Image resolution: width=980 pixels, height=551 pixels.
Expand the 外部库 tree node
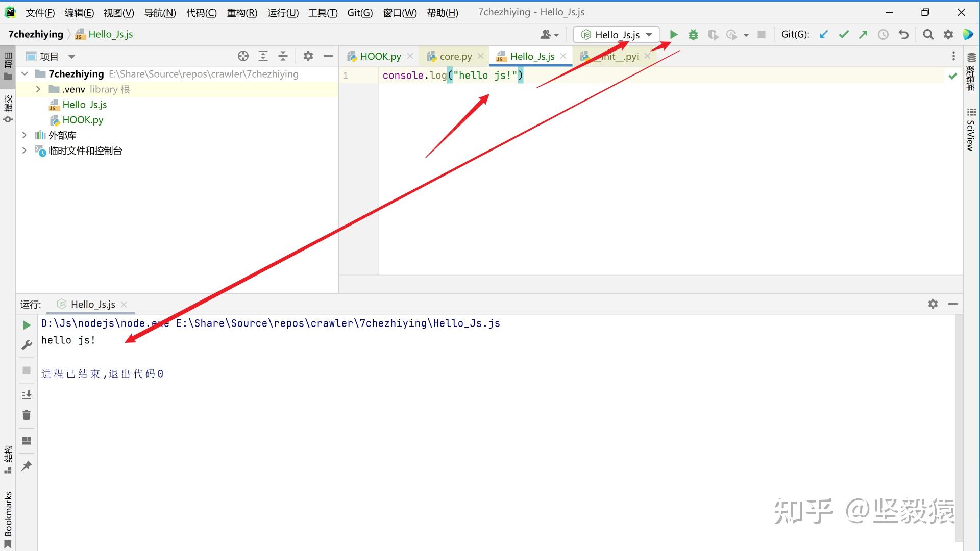pyautogui.click(x=24, y=135)
